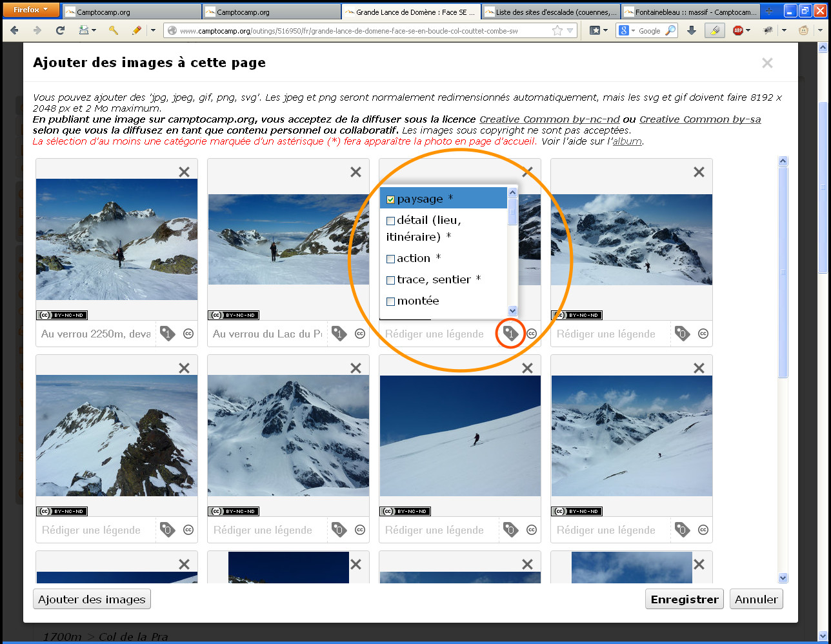The width and height of the screenshot is (831, 644).
Task: Remove the 'Au verrou du Lac' image
Action: [356, 172]
